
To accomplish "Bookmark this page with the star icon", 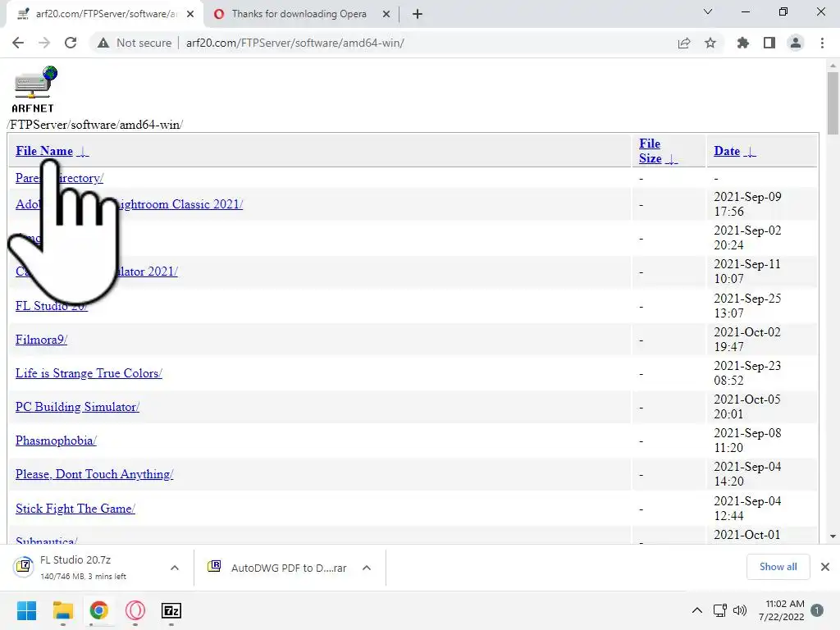I will (x=710, y=43).
